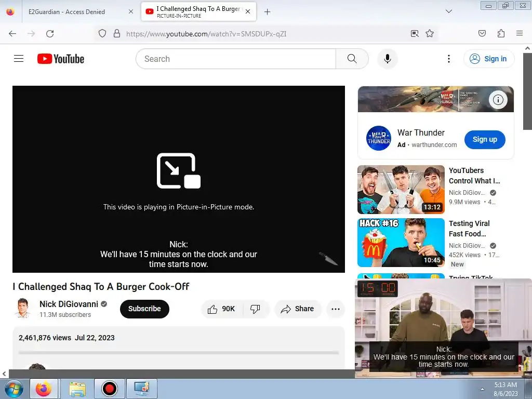Close the YouTube video tab
The image size is (532, 399).
(x=248, y=11)
